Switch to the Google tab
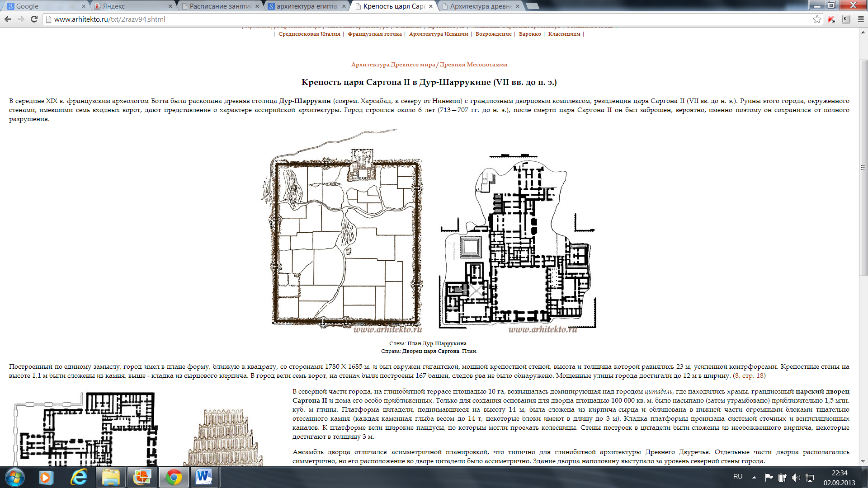This screenshot has width=868, height=488. tap(44, 6)
